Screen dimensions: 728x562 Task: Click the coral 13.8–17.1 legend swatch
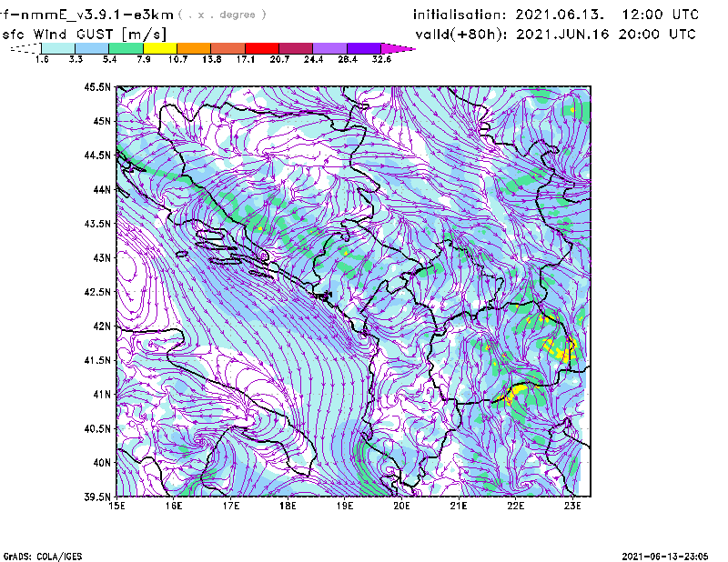pos(228,48)
